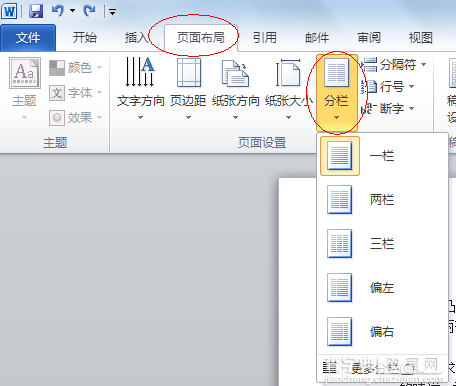
Task: Expand the 文字方向 dropdown arrow
Action: [x=140, y=117]
